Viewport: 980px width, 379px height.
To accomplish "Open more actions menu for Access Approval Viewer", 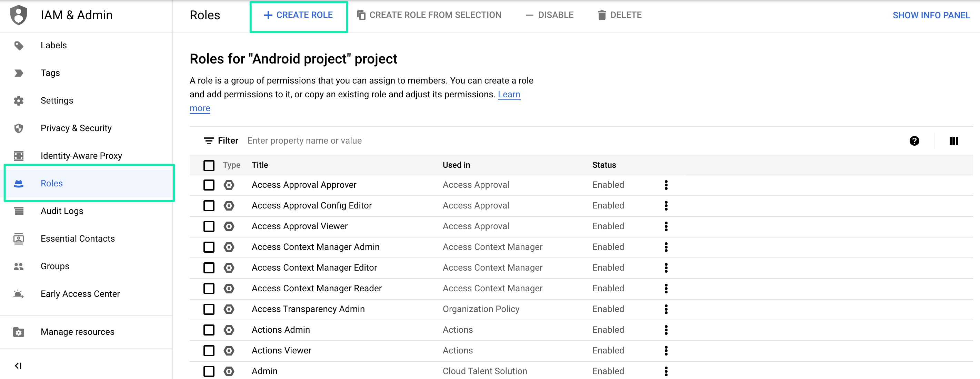I will click(x=666, y=227).
